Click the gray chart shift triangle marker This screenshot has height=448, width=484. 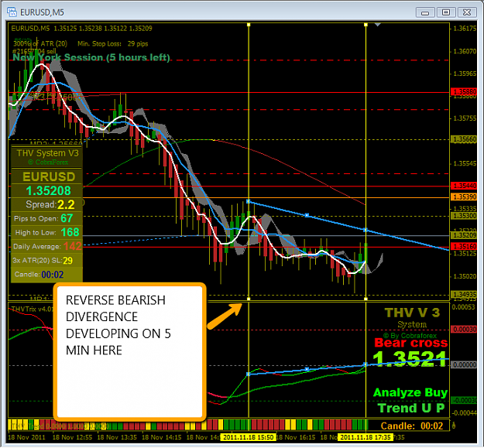pos(377,24)
